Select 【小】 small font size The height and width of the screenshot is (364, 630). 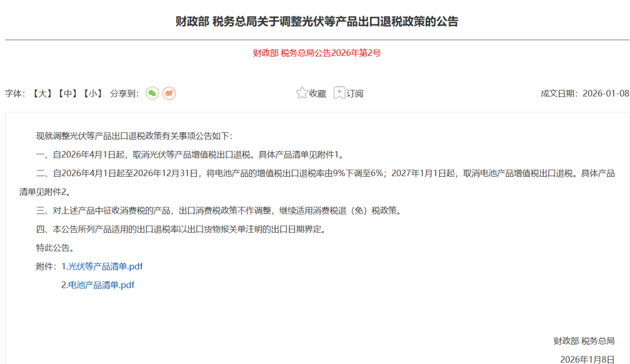(x=92, y=93)
